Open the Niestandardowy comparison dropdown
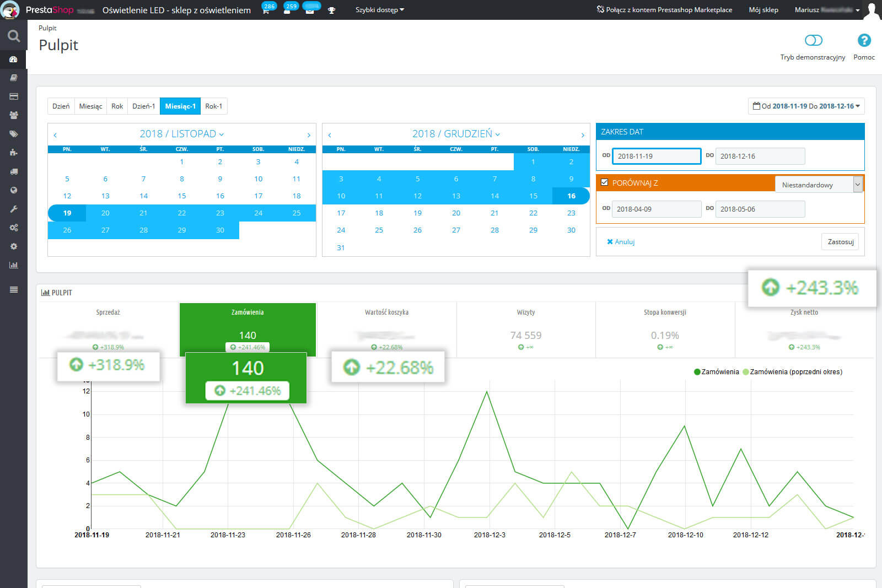Viewport: 882px width, 588px height. tap(818, 185)
